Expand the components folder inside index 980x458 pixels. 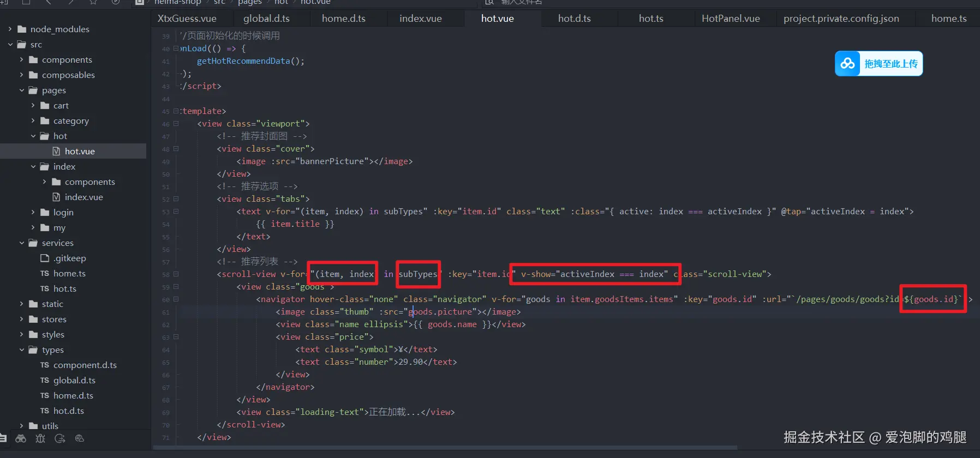tap(44, 182)
